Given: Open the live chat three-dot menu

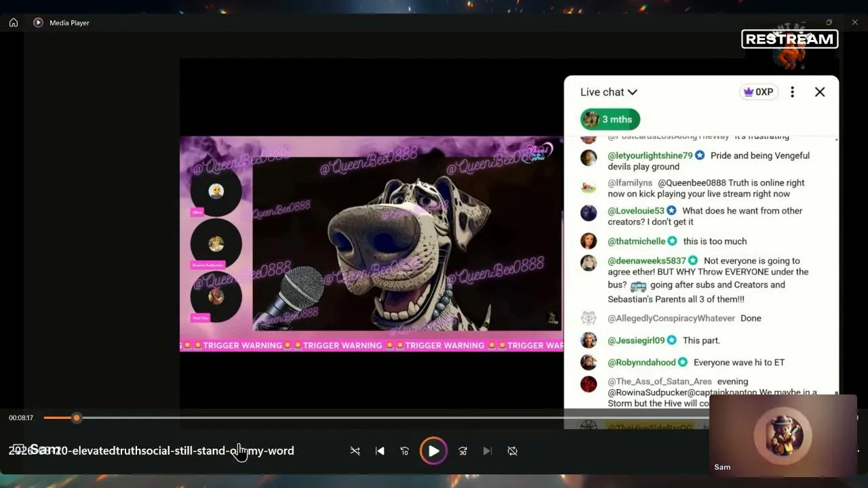Looking at the screenshot, I should [x=792, y=92].
